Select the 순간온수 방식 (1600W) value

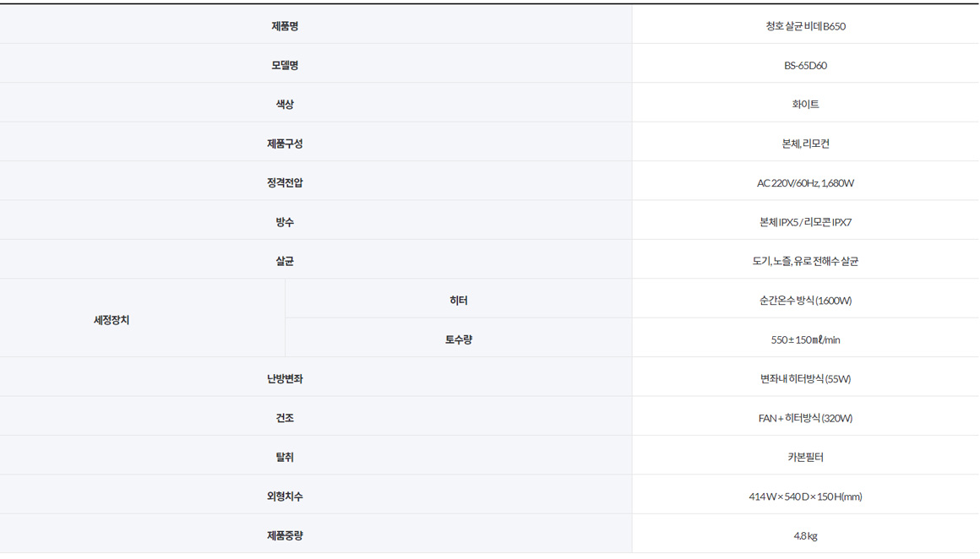805,301
